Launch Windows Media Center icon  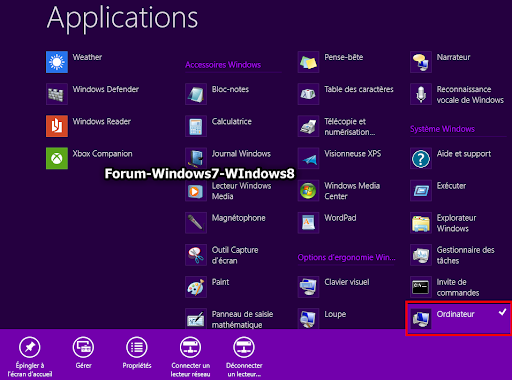[x=308, y=190]
